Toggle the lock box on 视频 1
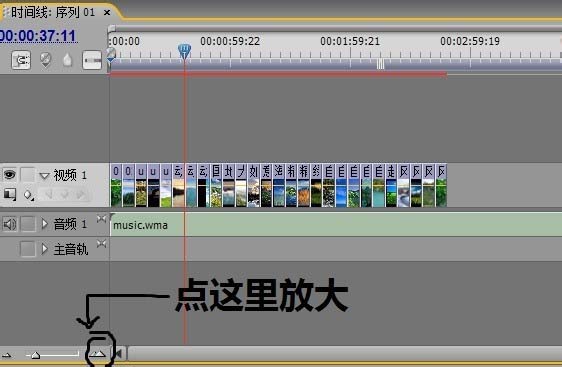This screenshot has width=562, height=367. coord(28,175)
